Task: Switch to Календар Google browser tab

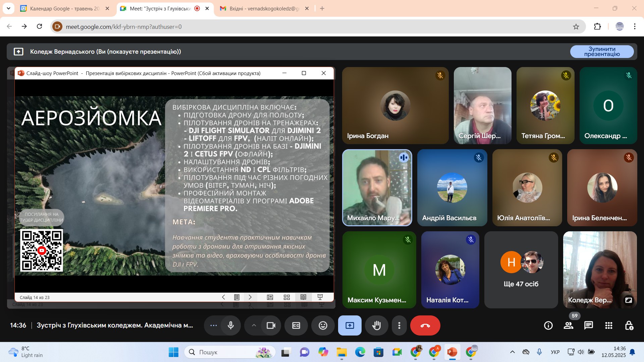Action: click(65, 9)
